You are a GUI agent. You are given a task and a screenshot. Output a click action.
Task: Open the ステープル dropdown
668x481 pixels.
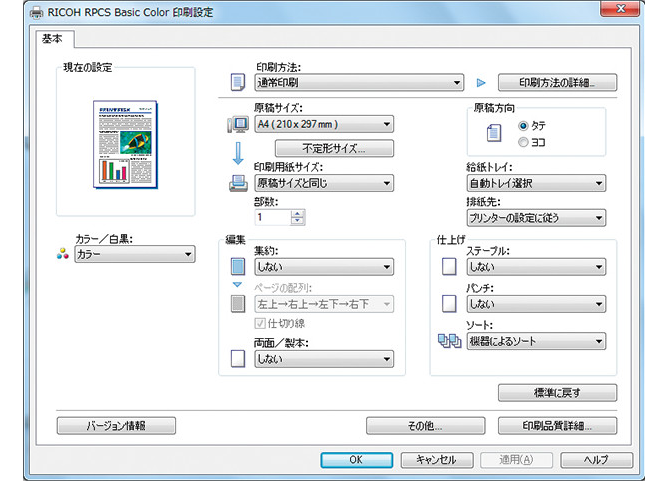[536, 267]
